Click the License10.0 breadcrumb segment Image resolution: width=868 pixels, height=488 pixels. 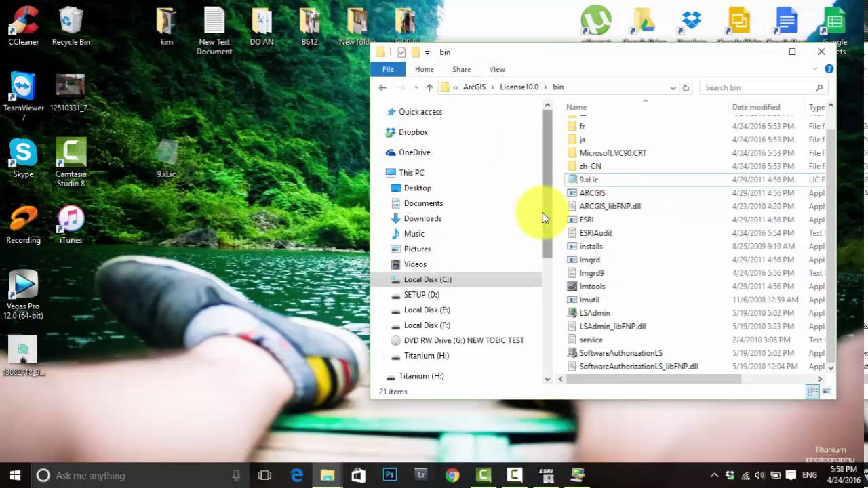point(519,87)
